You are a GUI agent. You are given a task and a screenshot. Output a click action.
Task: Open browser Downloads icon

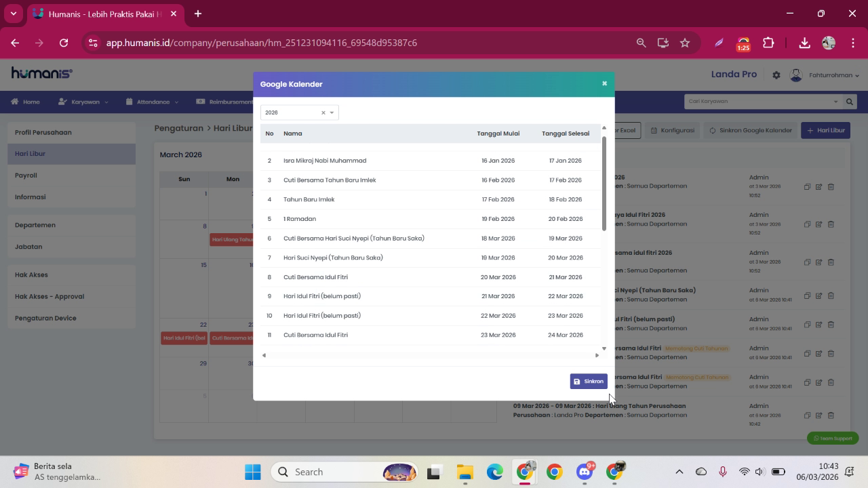click(x=804, y=43)
